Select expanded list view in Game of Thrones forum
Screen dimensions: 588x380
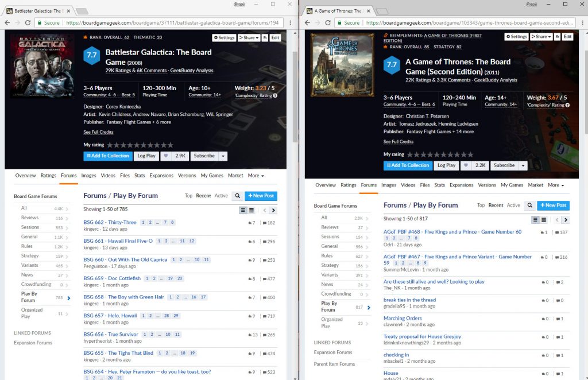(x=536, y=220)
